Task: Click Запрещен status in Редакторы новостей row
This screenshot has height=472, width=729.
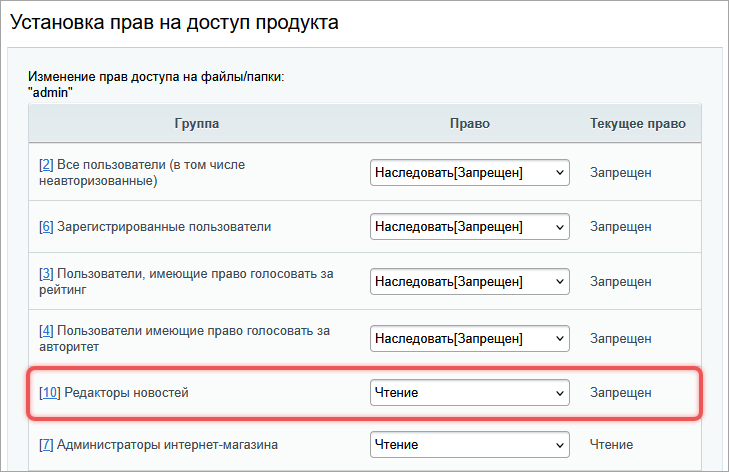Action: point(620,393)
